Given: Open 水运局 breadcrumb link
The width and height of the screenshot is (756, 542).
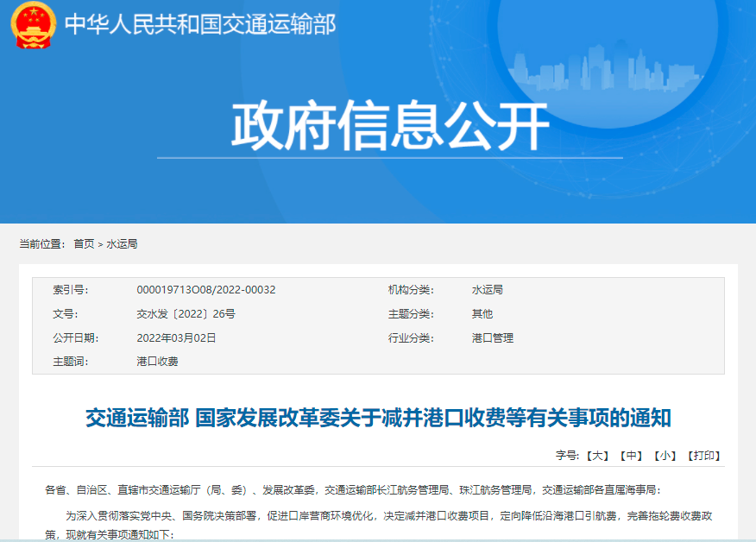Looking at the screenshot, I should click(122, 244).
